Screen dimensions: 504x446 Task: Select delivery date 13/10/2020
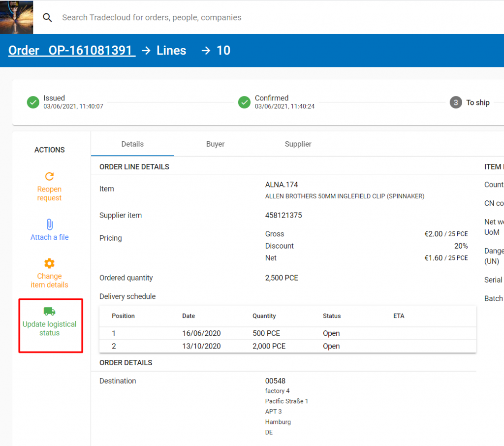click(201, 347)
